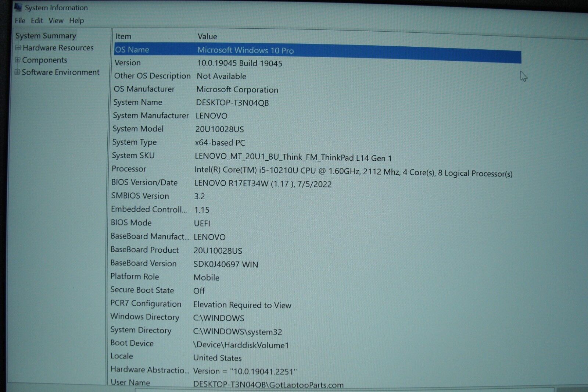Select the Windows Directory row
Screen dimensions: 588x392
point(145,317)
